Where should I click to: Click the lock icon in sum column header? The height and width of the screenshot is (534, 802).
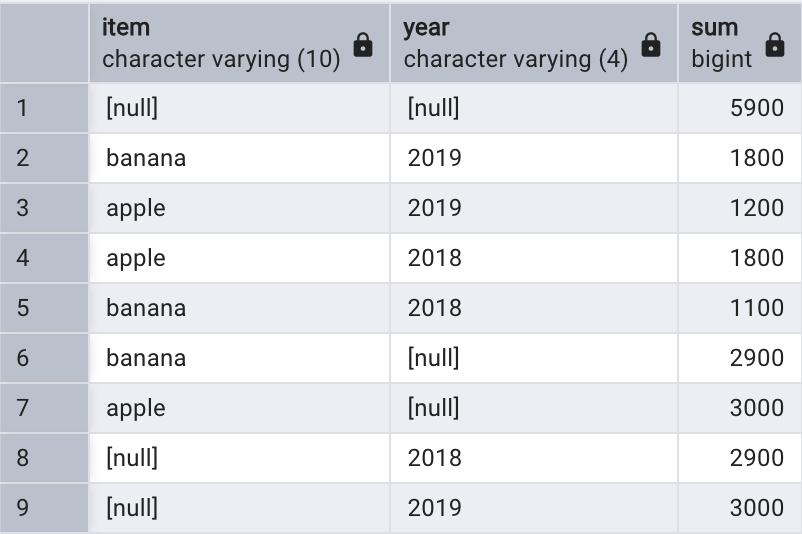(x=774, y=45)
